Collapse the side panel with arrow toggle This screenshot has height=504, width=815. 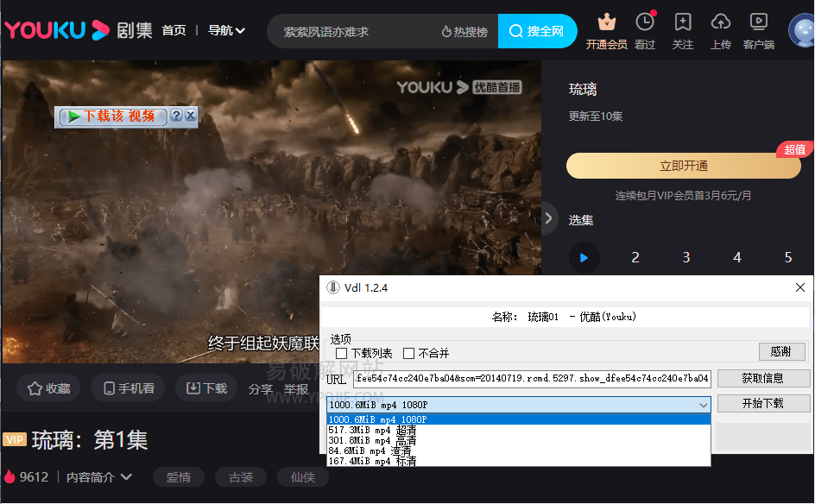coord(548,218)
